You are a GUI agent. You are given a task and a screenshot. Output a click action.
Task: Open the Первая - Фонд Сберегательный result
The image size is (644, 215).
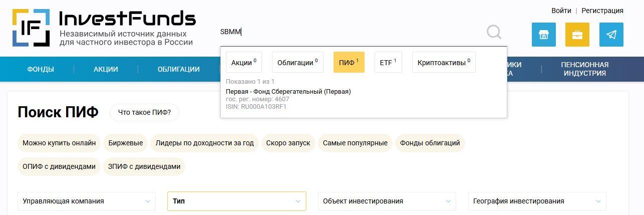click(x=288, y=92)
